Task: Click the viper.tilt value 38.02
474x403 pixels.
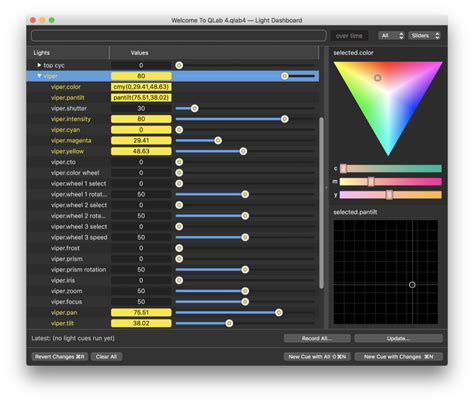Action: [x=141, y=323]
